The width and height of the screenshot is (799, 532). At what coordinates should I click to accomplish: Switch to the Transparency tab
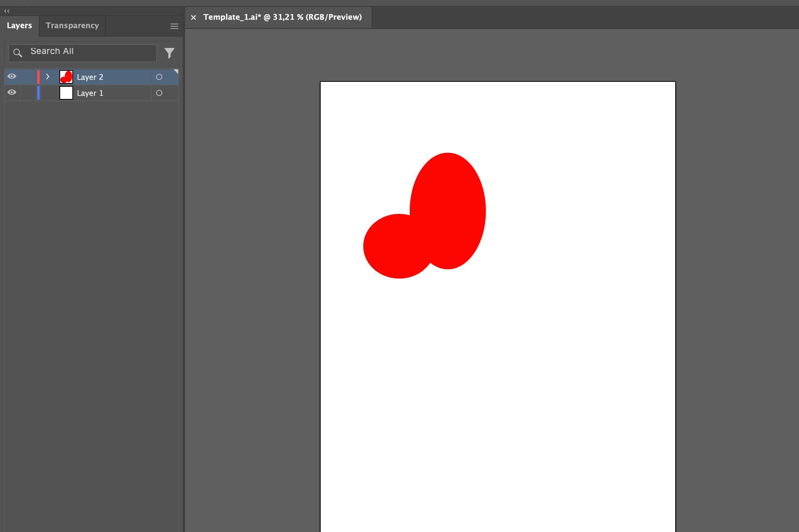[x=72, y=26]
